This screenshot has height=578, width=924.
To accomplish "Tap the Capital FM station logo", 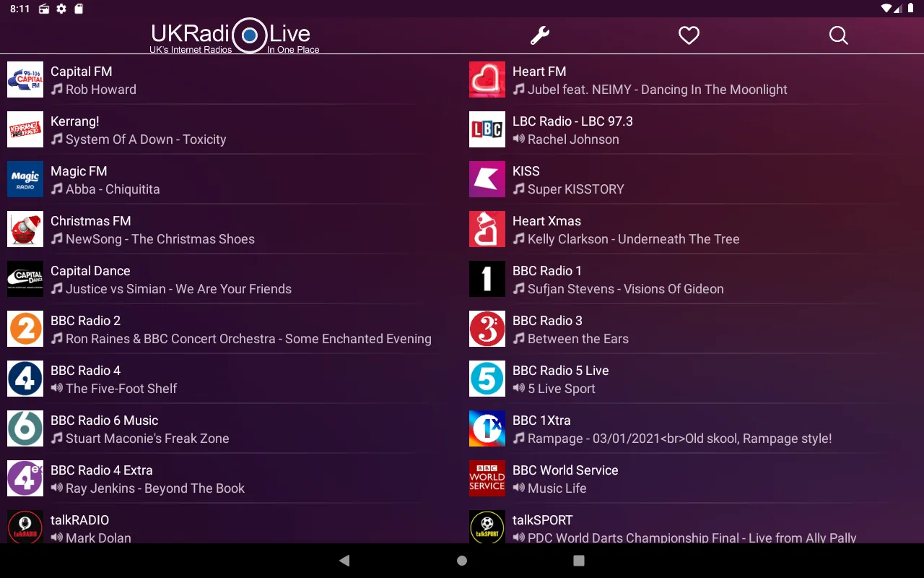I will (25, 79).
